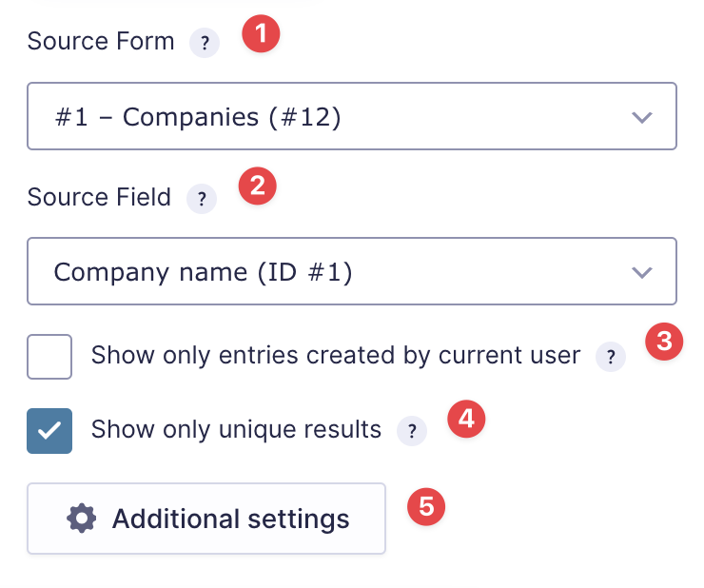Screen dimensions: 704x588
Task: Click the help icon beside Source Form
Action: click(x=204, y=44)
